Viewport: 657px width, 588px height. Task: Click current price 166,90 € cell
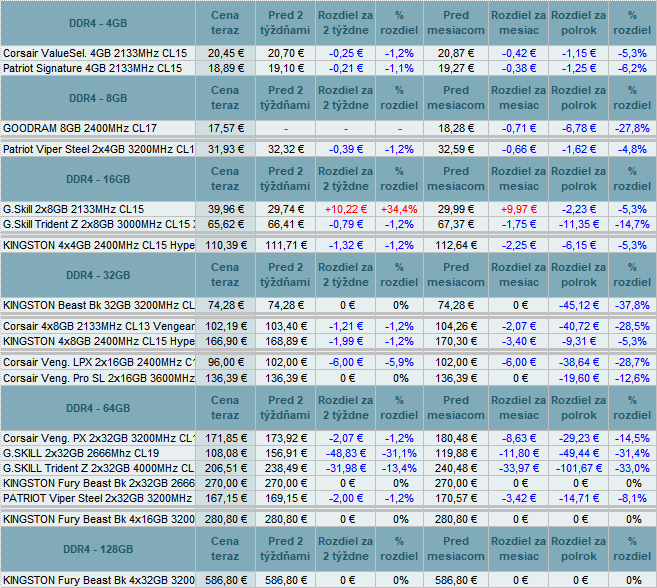click(x=225, y=341)
